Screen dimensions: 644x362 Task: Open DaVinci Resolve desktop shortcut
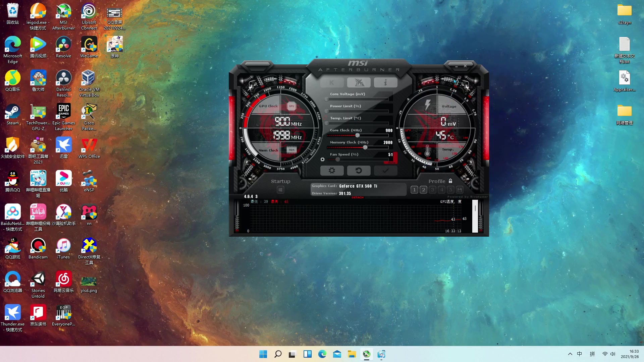pos(63,84)
